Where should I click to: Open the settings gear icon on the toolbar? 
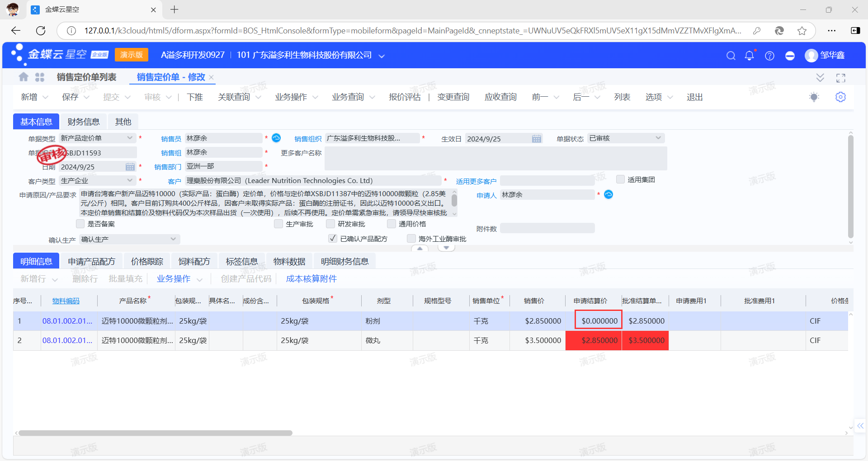coord(840,97)
